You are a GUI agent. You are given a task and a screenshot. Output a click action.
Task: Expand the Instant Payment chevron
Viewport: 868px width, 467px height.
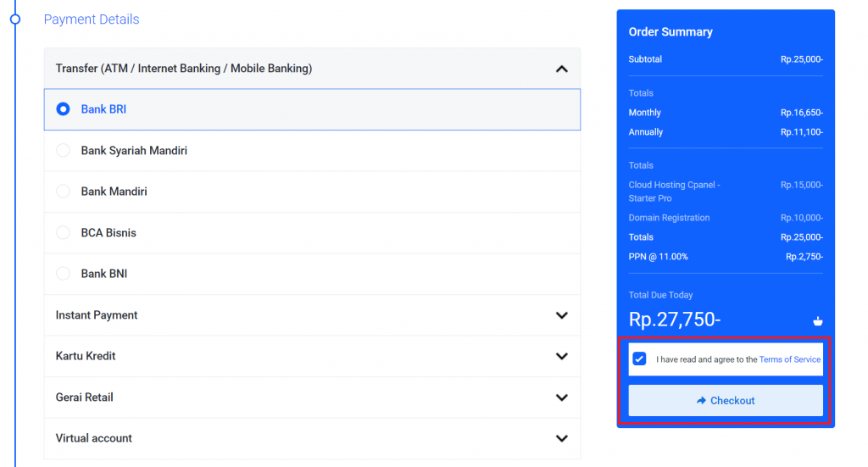point(561,315)
